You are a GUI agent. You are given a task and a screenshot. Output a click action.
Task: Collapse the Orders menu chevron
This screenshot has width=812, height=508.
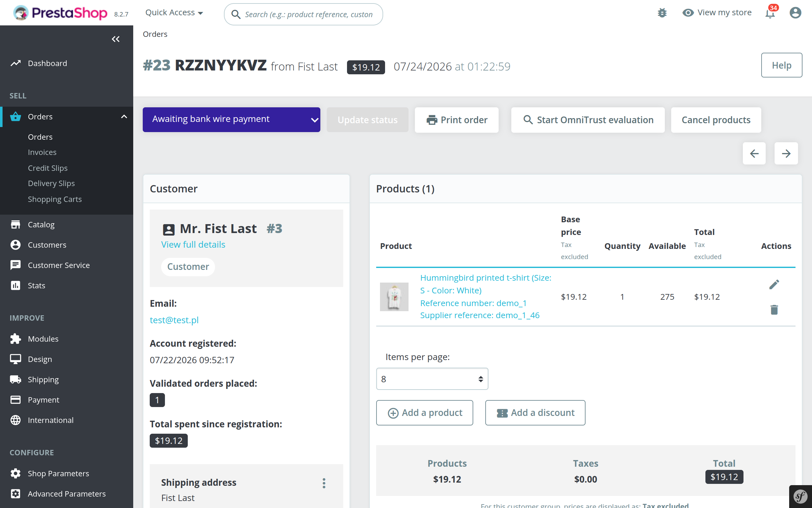point(124,117)
